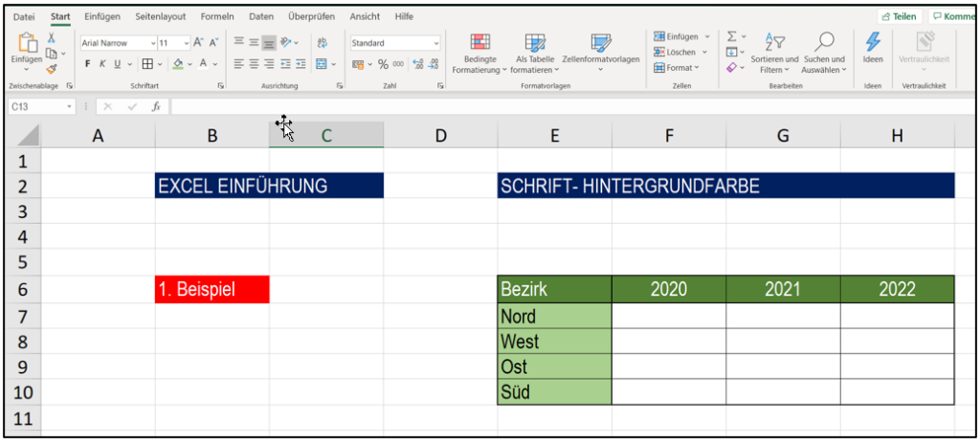Open Als Tabelle formatieren

click(534, 54)
